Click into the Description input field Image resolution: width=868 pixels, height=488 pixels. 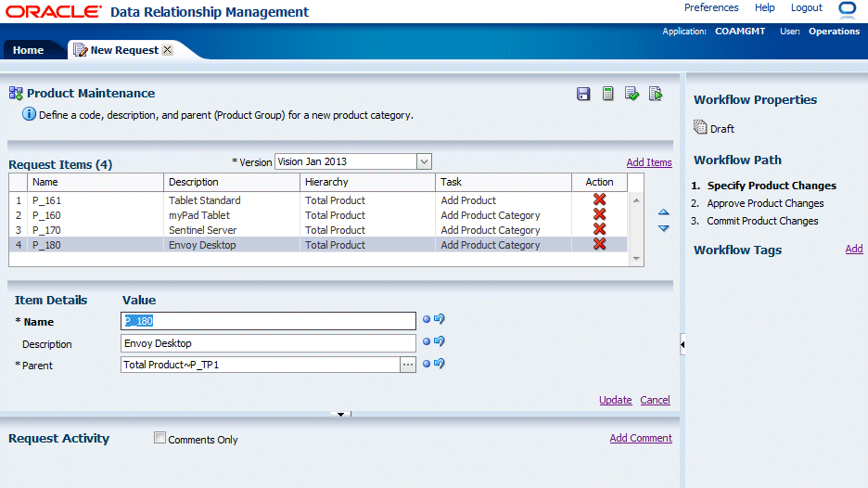[x=269, y=343]
